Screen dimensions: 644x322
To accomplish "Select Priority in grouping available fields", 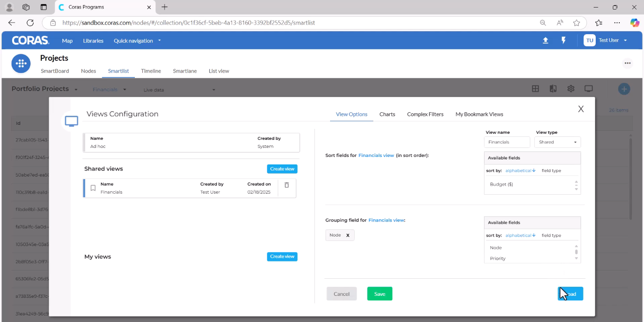I will [498, 259].
